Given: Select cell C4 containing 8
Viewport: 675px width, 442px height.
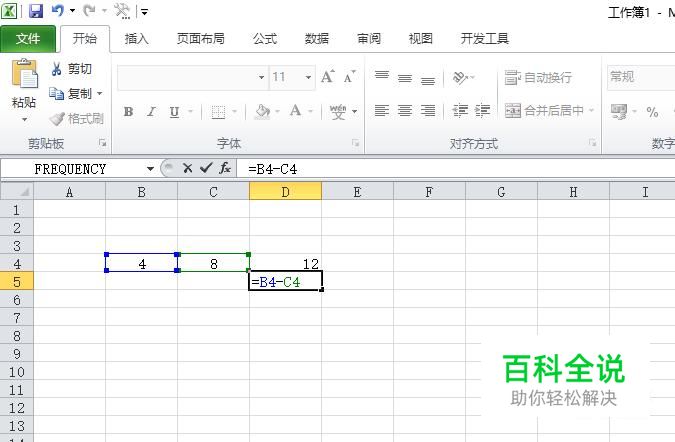Looking at the screenshot, I should [214, 263].
